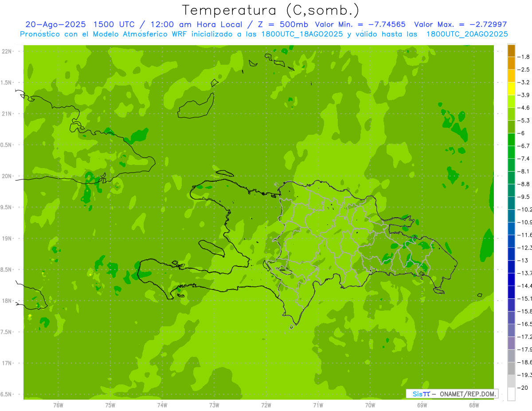Click the "-3.2" colorbar label

tap(524, 82)
